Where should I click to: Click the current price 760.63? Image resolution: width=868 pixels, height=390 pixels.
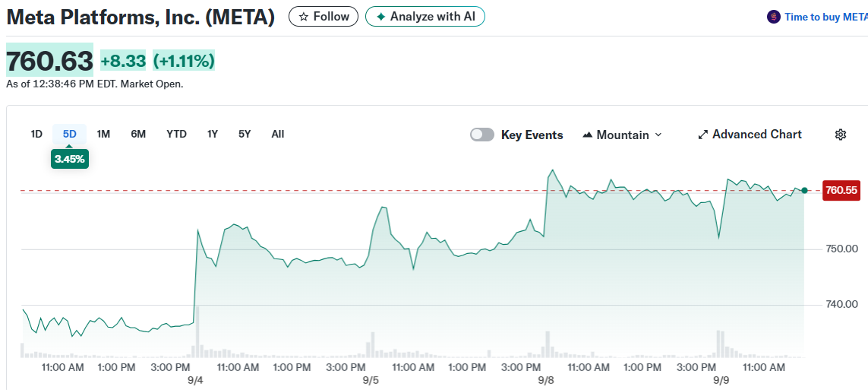(50, 60)
